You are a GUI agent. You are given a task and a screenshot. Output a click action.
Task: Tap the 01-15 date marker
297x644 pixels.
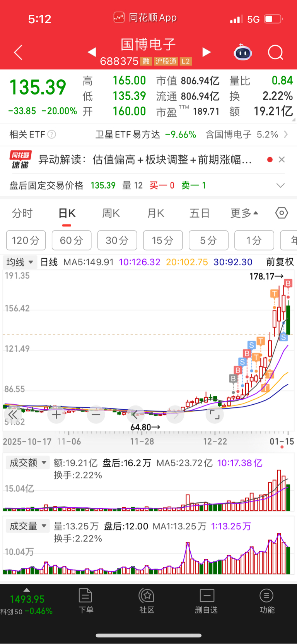point(282,441)
